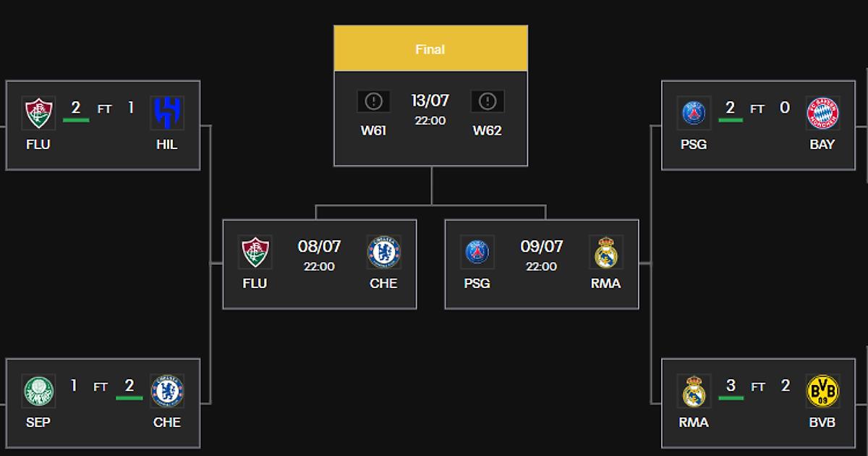This screenshot has width=868, height=456.
Task: Click Fluminense crest in FLU vs HIL match
Action: pos(38,113)
